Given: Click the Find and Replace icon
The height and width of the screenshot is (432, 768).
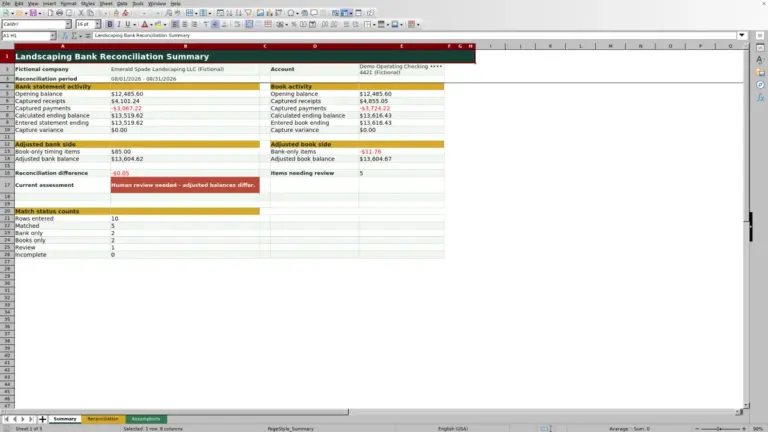Looking at the screenshot, I should coord(168,13).
